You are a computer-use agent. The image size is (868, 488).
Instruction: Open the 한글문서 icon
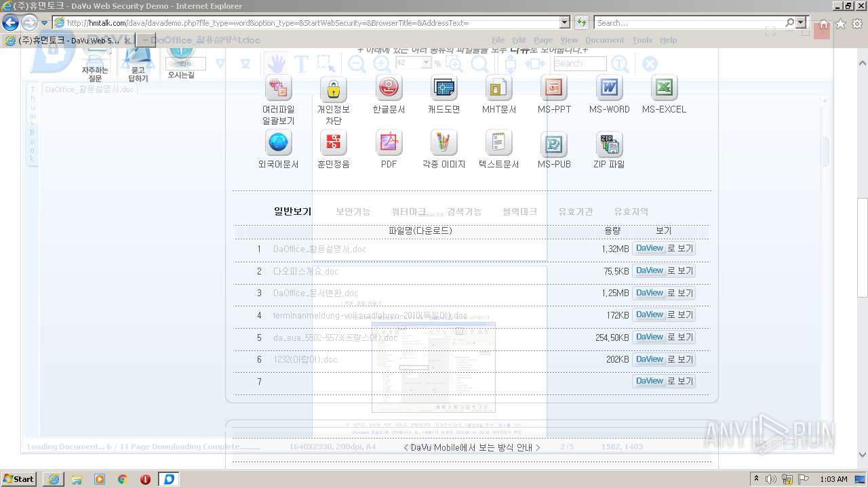[x=389, y=88]
